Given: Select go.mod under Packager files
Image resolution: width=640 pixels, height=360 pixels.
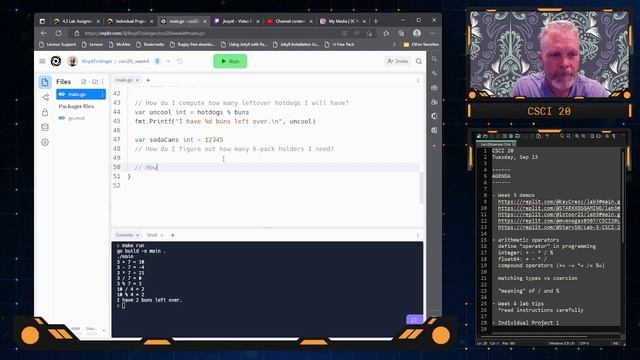Looking at the screenshot, I should point(76,118).
